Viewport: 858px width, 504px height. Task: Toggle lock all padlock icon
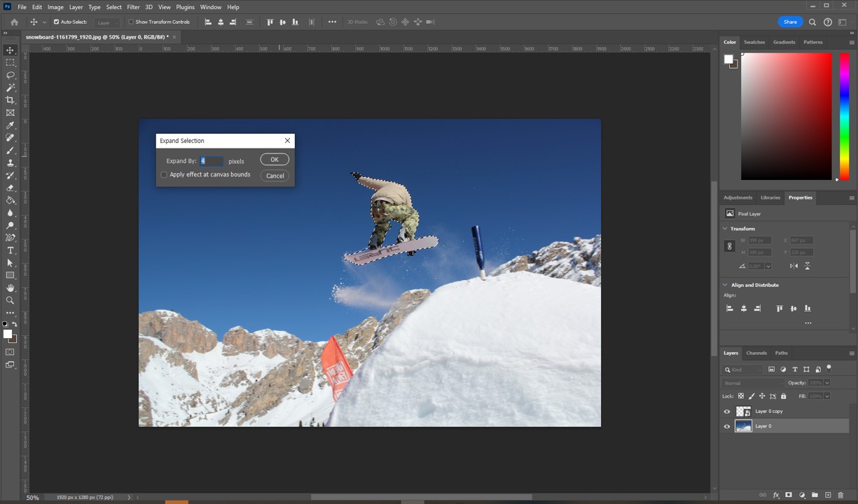[x=784, y=396]
